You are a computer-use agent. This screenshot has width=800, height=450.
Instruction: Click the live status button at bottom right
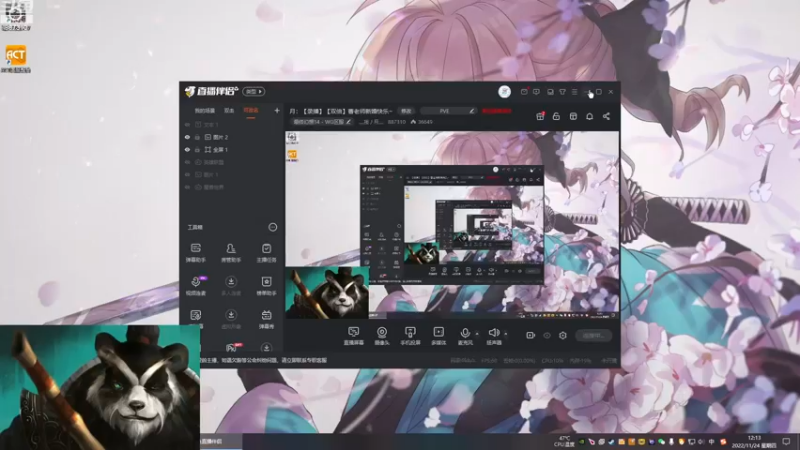(x=593, y=335)
